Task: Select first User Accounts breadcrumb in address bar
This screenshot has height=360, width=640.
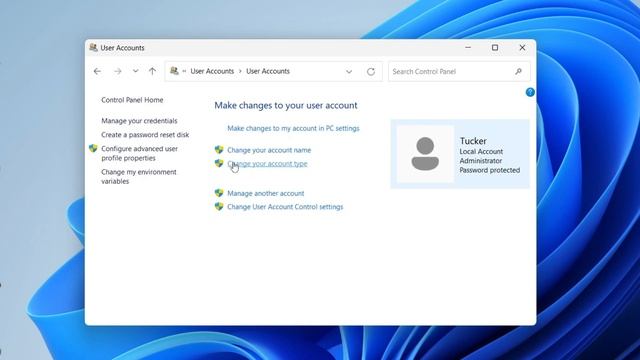Action: 212,71
